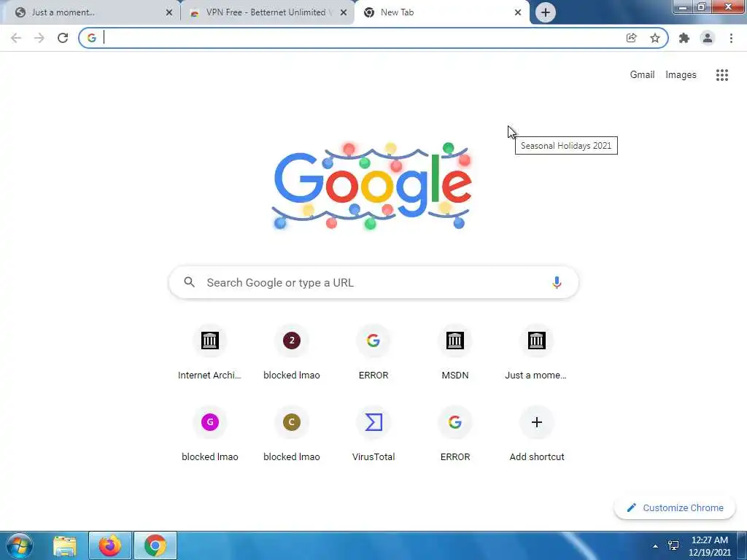The image size is (747, 560).
Task: Open the 'Just a mome...' shortcut
Action: [x=536, y=353]
